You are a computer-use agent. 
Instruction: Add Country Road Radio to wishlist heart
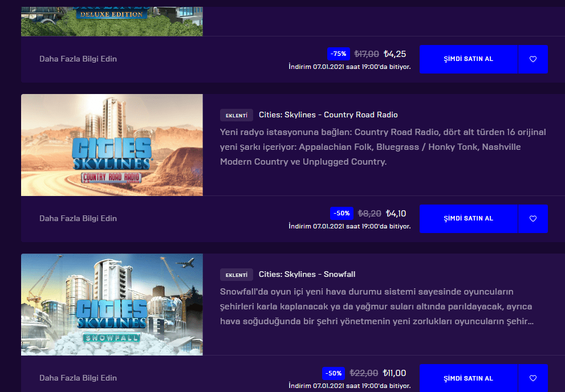tap(533, 218)
